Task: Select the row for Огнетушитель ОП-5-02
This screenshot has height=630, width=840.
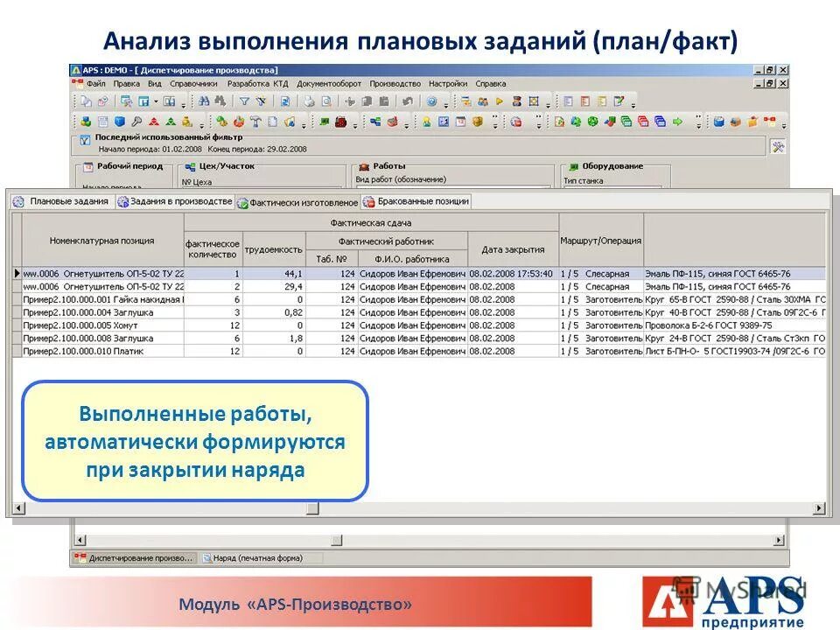Action: (x=131, y=273)
